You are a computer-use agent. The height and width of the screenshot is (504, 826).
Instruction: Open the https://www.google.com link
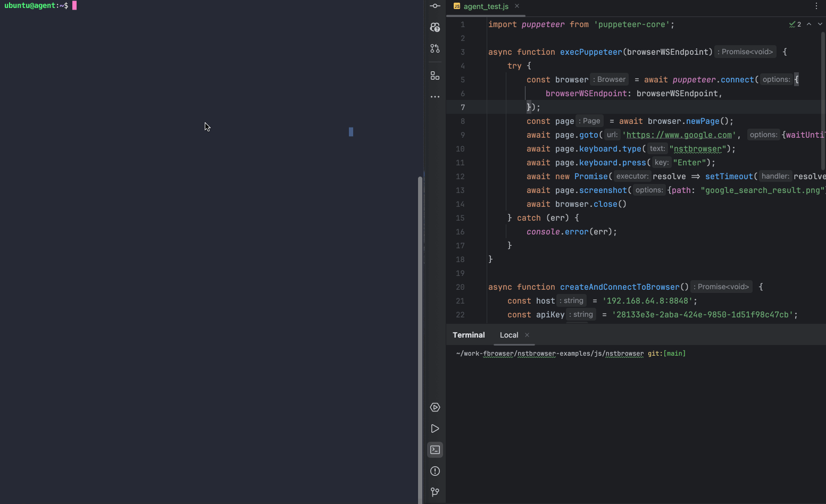tap(679, 135)
